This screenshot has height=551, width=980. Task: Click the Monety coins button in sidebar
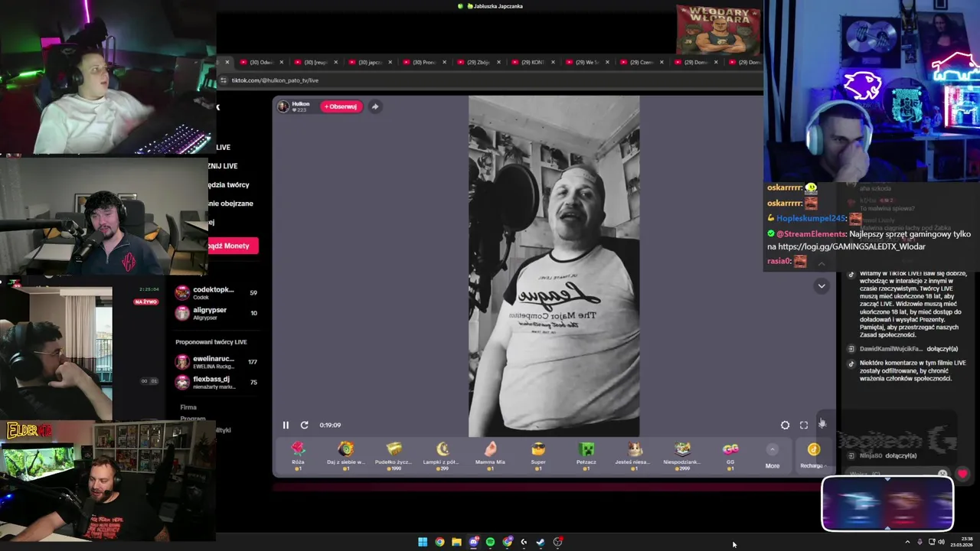pos(233,246)
